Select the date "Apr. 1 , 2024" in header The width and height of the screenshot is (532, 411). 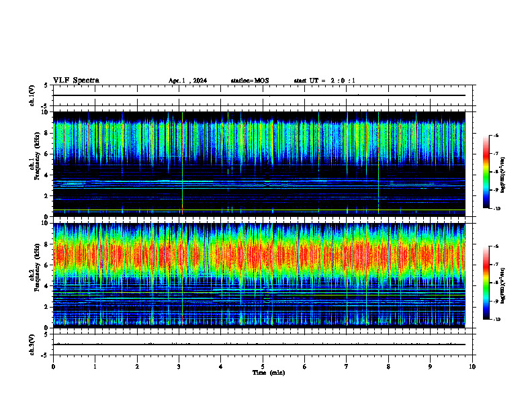187,81
